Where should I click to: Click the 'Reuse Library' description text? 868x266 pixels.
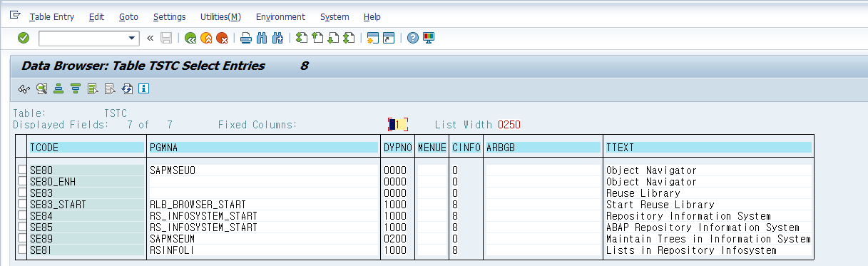[643, 193]
